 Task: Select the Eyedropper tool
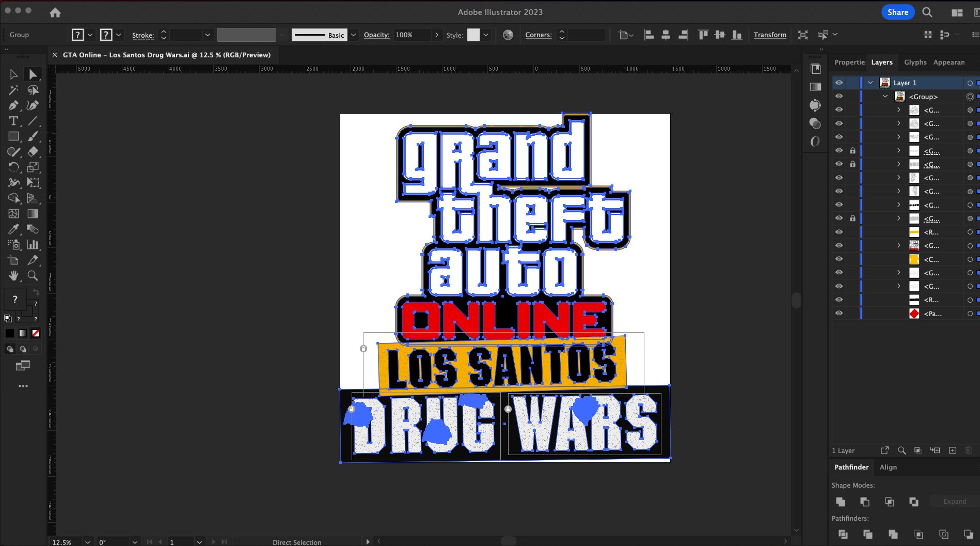point(13,229)
